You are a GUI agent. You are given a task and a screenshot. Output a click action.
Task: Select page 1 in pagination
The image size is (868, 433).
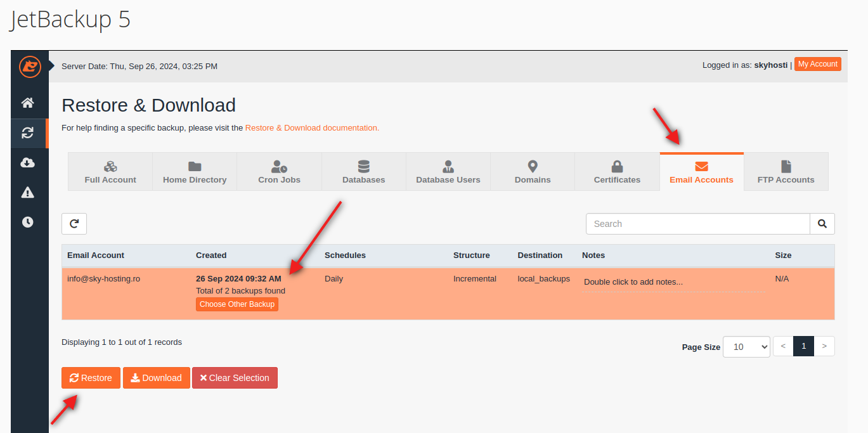click(x=804, y=346)
